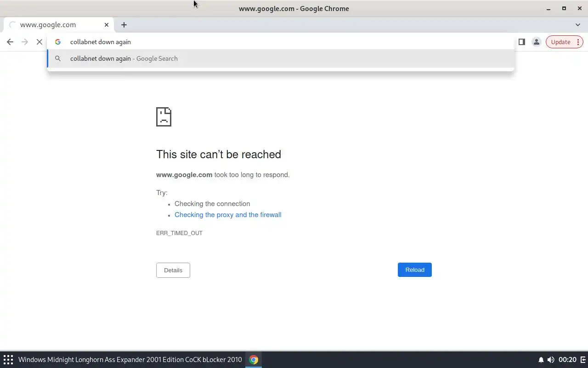
Task: Click the 00:20 clock
Action: pos(567,360)
